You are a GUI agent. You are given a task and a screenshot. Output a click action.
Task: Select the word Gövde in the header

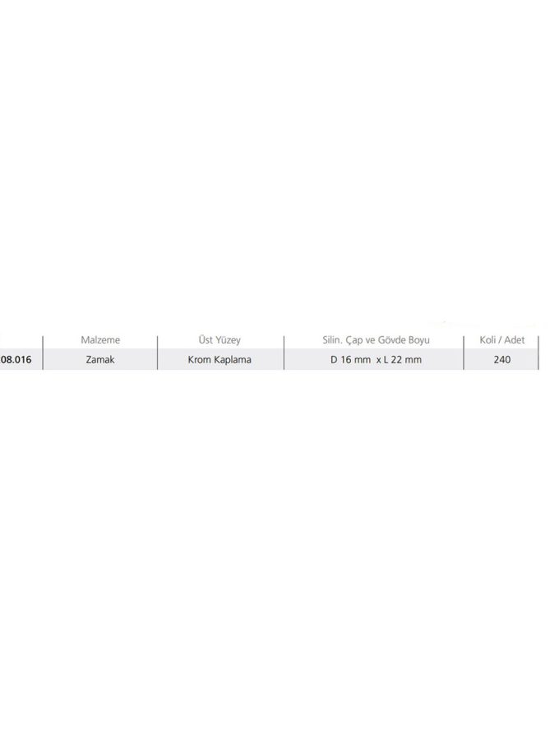tap(403, 340)
